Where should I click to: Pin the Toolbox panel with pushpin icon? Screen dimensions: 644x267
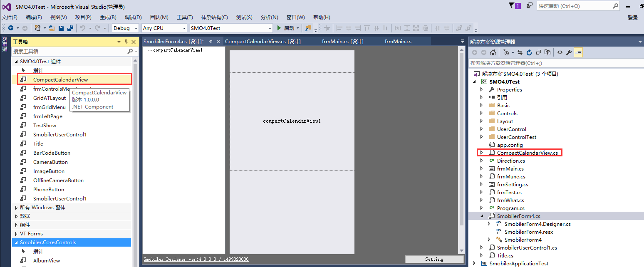tap(126, 42)
